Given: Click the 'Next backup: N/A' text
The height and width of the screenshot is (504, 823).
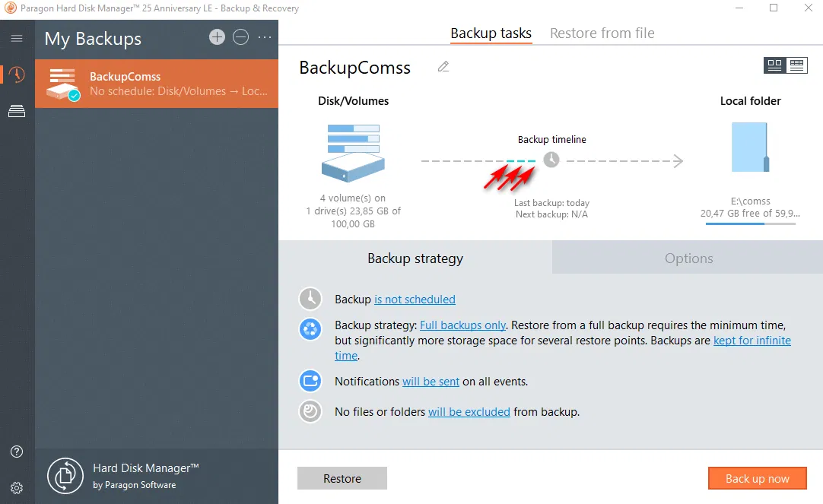Looking at the screenshot, I should [551, 214].
